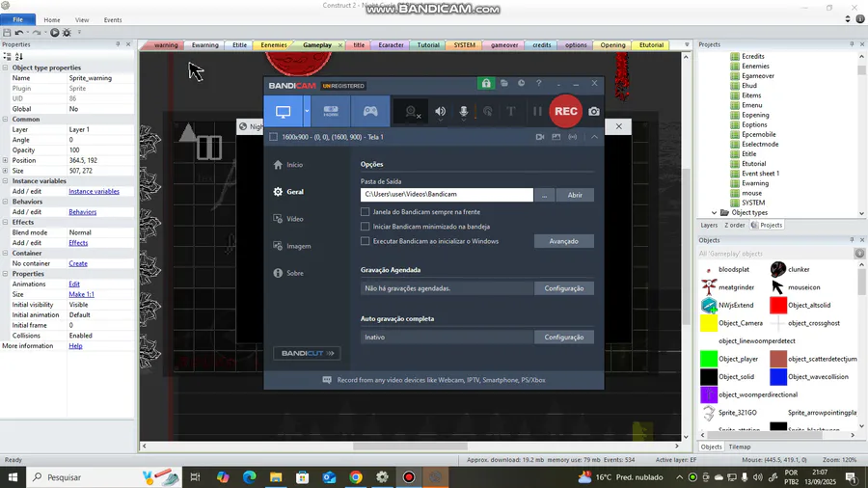Image resolution: width=868 pixels, height=488 pixels.
Task: Sort properties alphabetically with A-Z icon
Action: pos(19,57)
